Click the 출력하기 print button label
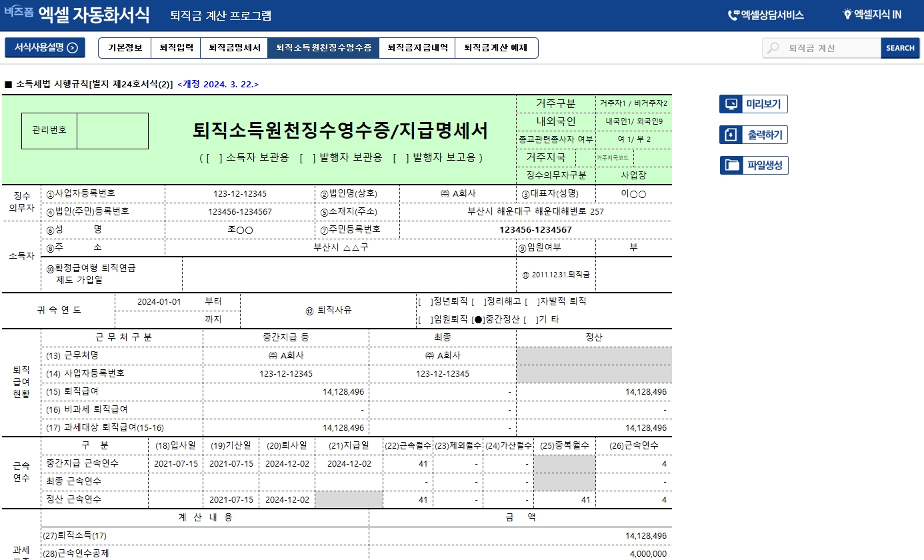 763,135
